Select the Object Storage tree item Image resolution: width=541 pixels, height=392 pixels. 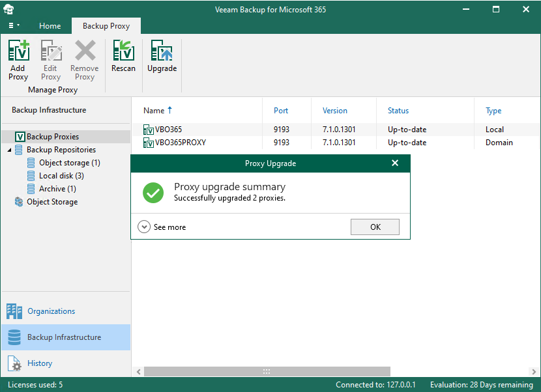[52, 202]
